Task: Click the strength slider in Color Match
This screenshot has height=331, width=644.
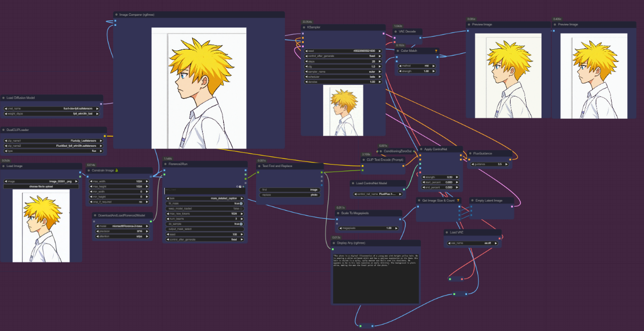Action: [417, 71]
